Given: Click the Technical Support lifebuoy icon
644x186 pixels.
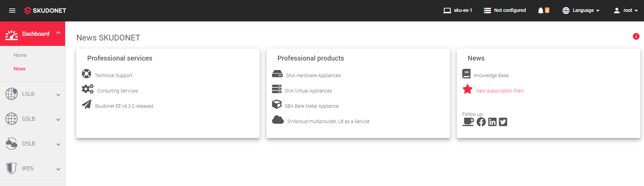Looking at the screenshot, I should click(86, 74).
